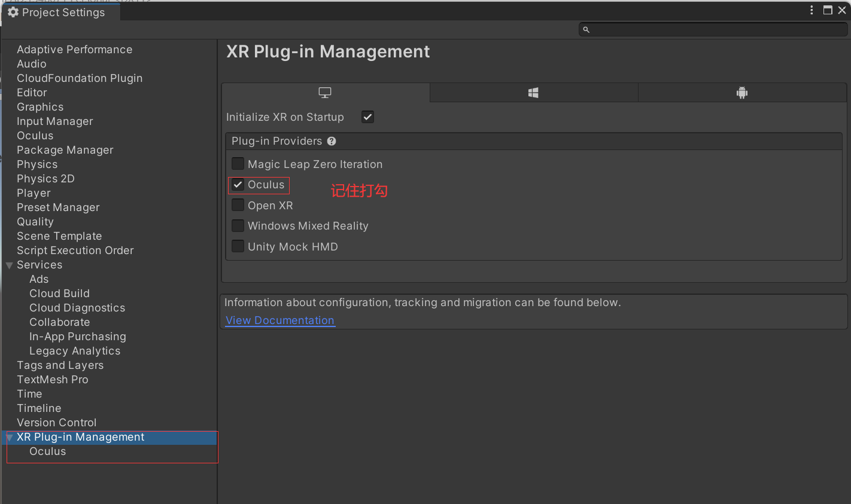
Task: Collapse the XR Plug-in Management section
Action: point(9,438)
